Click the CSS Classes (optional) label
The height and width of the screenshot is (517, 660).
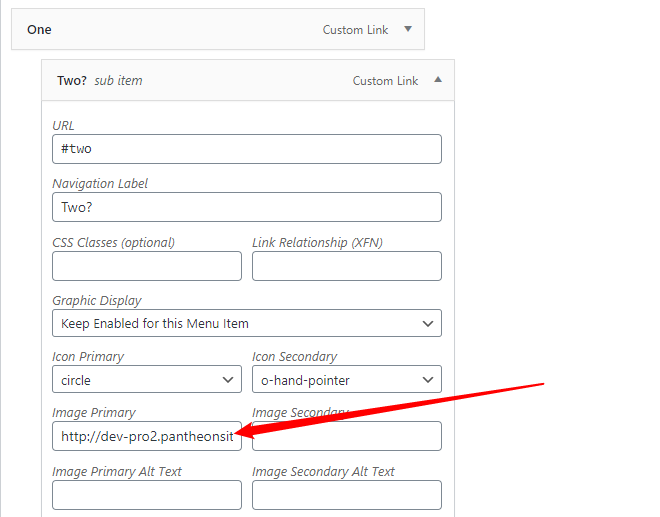coord(114,243)
